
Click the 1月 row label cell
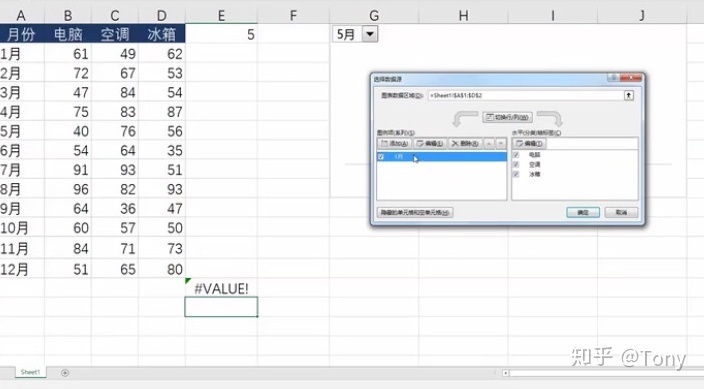coord(22,54)
